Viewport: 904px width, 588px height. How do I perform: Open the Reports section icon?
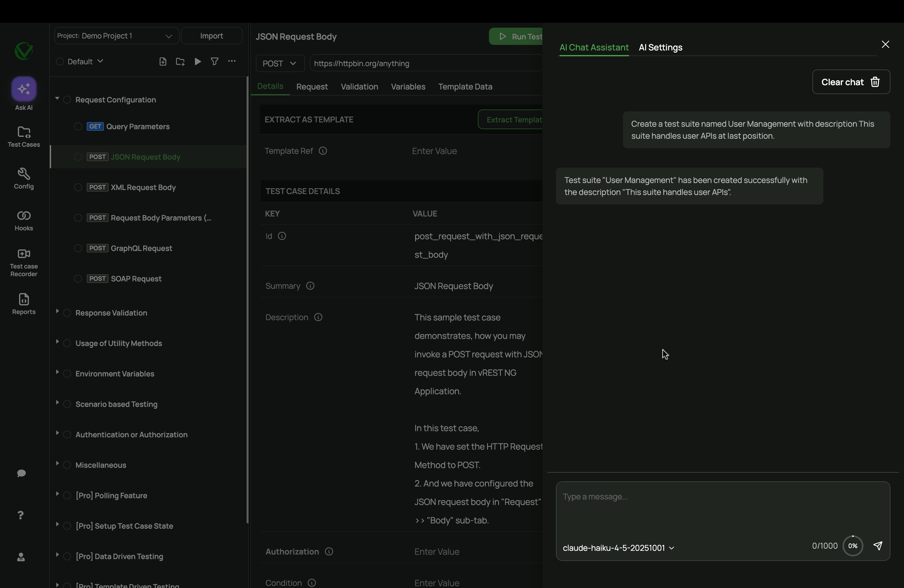tap(24, 299)
